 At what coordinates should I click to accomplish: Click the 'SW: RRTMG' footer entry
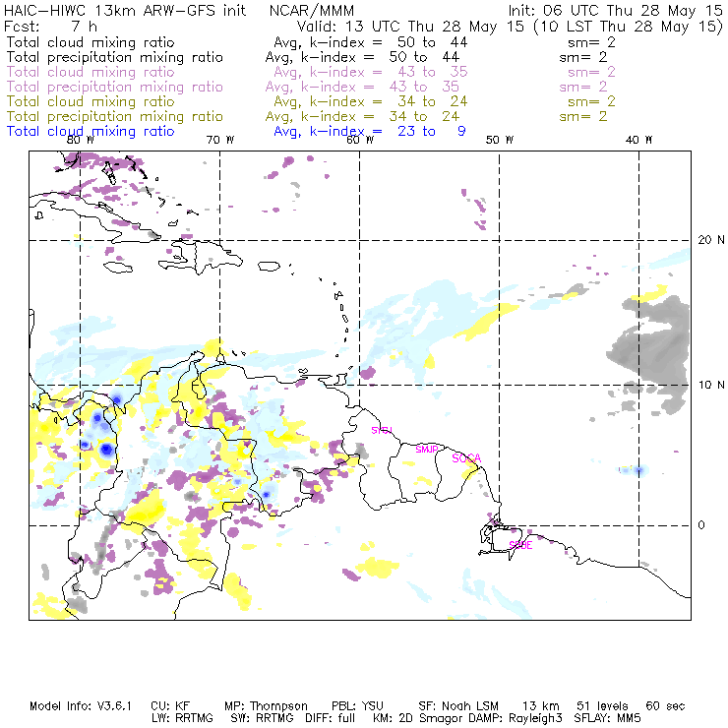(x=262, y=718)
